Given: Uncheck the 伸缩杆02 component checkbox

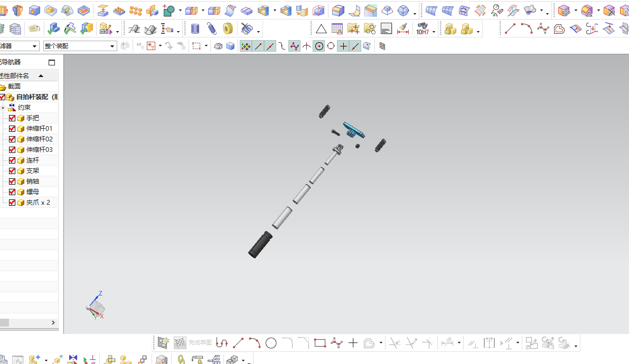Looking at the screenshot, I should coord(12,139).
